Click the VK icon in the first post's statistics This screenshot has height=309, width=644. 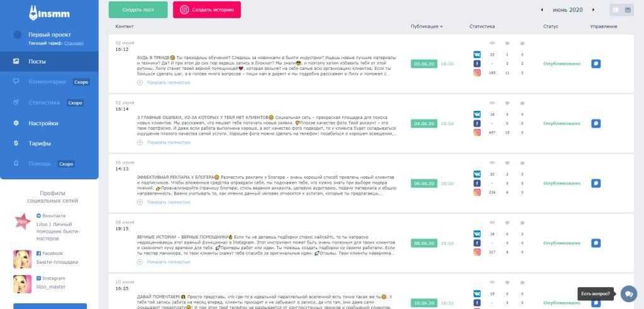pyautogui.click(x=477, y=54)
